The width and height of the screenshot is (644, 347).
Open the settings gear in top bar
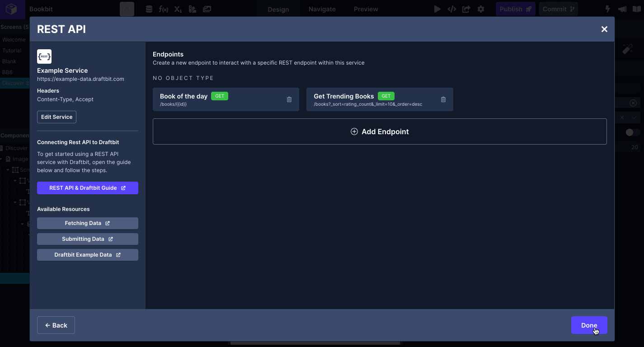(x=481, y=9)
